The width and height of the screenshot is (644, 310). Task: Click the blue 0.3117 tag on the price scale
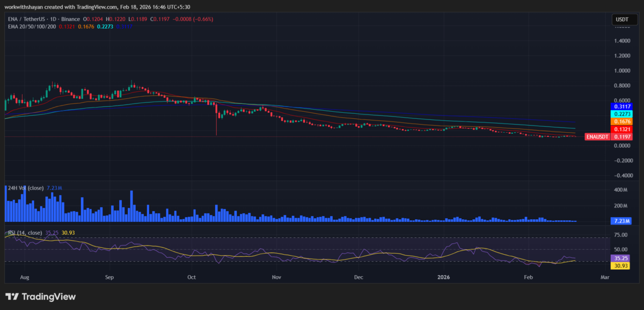pyautogui.click(x=621, y=107)
